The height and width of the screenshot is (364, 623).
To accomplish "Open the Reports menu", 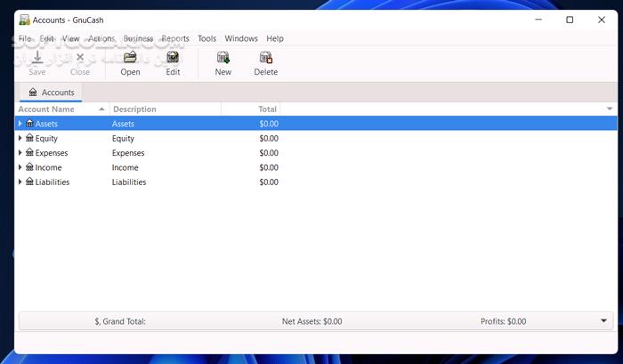I will [175, 39].
